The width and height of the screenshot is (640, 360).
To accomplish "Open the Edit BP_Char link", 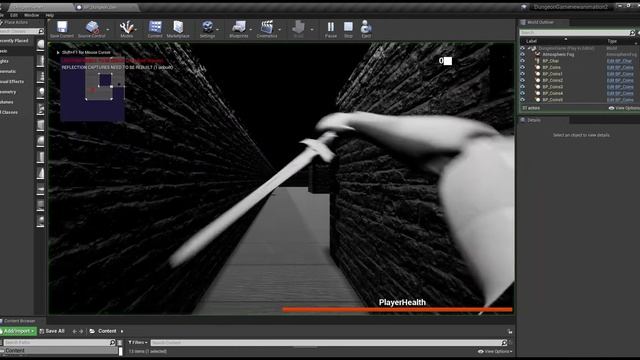I will click(619, 61).
